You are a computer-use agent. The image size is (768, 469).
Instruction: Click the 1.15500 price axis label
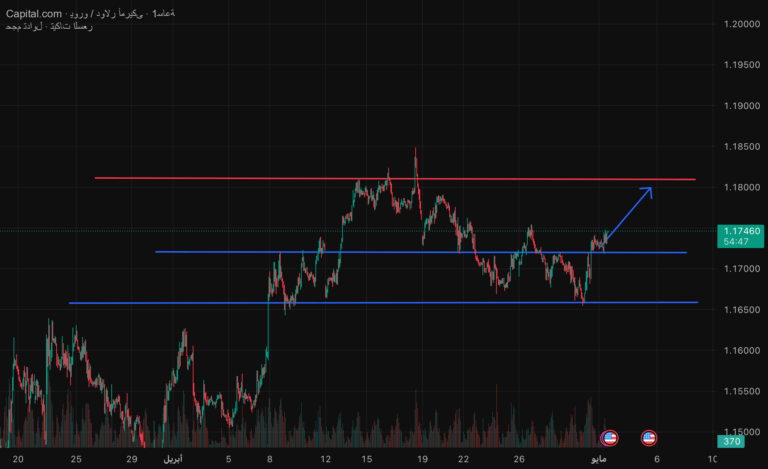(x=742, y=391)
